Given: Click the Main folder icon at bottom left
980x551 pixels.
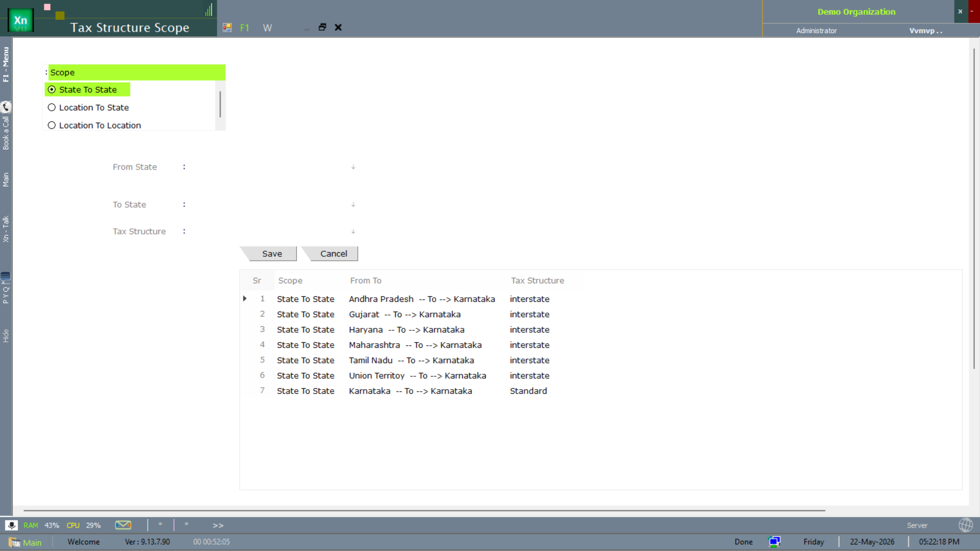Looking at the screenshot, I should tap(14, 542).
